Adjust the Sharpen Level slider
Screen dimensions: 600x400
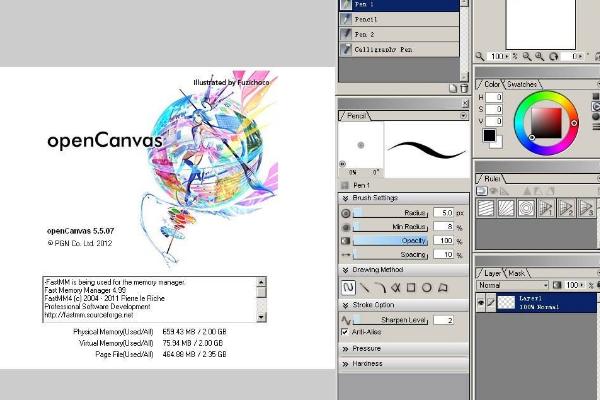[390, 320]
